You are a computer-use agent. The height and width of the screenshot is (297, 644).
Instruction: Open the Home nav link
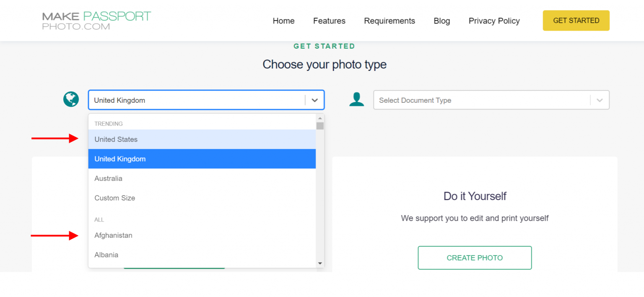click(283, 21)
